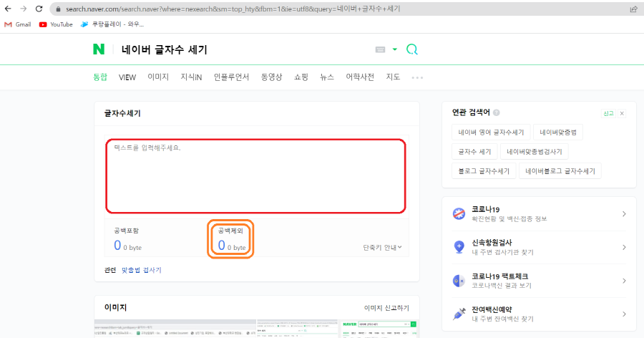Select the 이미지 tab
Image resolution: width=644 pixels, height=338 pixels.
tap(158, 77)
